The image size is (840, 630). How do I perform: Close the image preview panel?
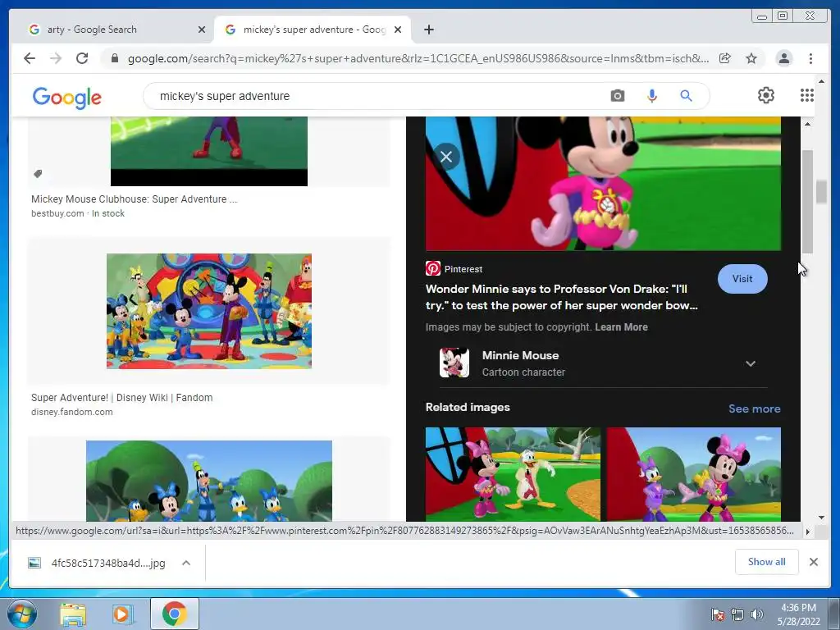point(446,157)
